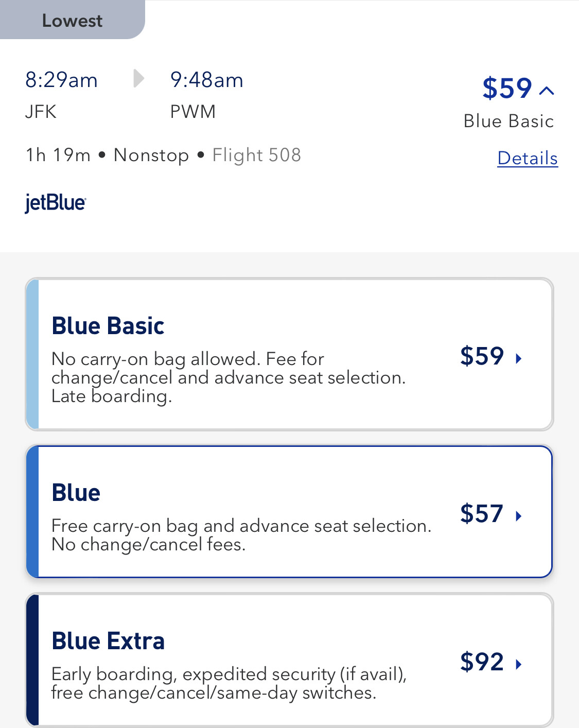This screenshot has height=728, width=579.
Task: Choose the Blue Basic fare card title
Action: (108, 326)
